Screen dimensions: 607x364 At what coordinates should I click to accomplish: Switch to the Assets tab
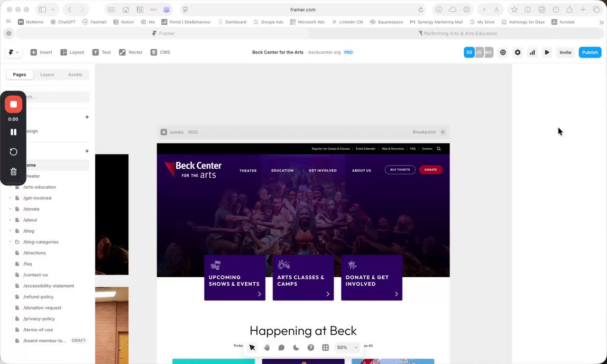(75, 74)
